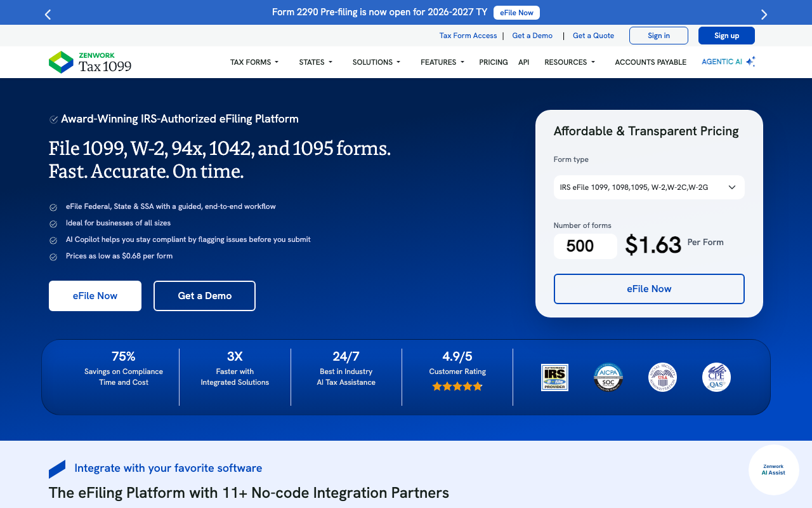Click the blue flag icon beside Integrate heading

coord(57,469)
